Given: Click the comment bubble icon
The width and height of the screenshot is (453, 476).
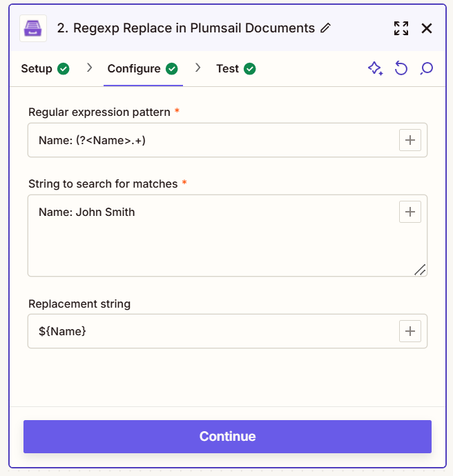Looking at the screenshot, I should 427,68.
